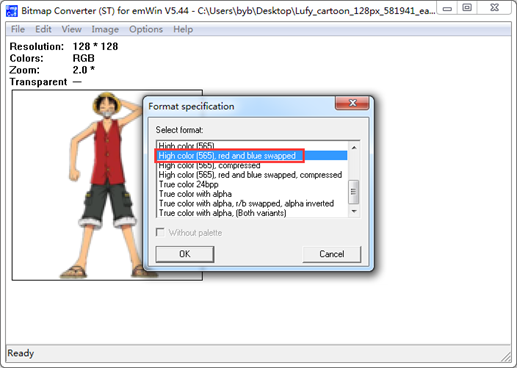The height and width of the screenshot is (368, 517).
Task: Open the Options menu
Action: point(146,29)
